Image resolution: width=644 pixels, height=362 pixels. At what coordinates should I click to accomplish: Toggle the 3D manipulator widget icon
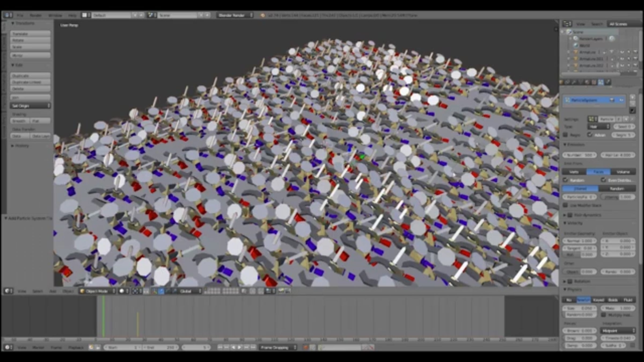[x=155, y=291]
